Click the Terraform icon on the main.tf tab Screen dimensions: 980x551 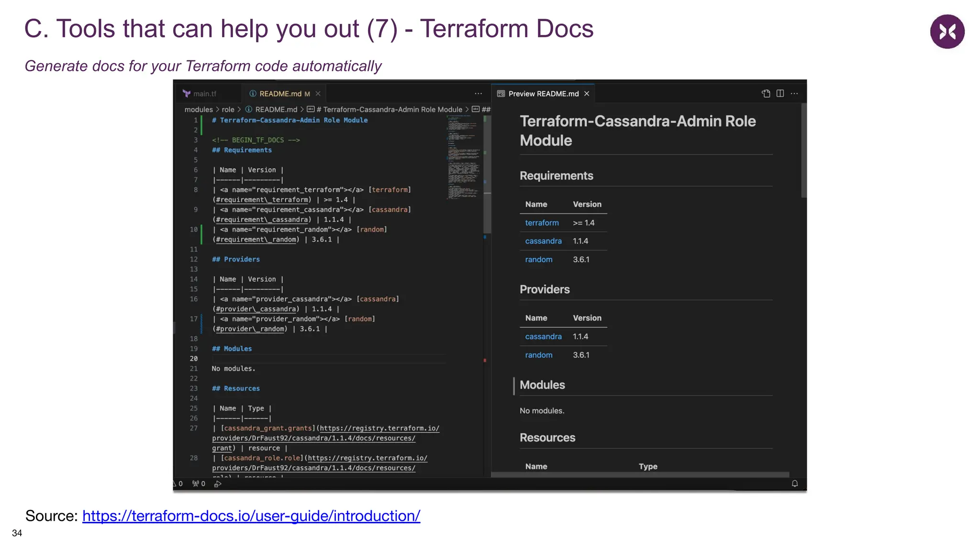[x=187, y=94]
